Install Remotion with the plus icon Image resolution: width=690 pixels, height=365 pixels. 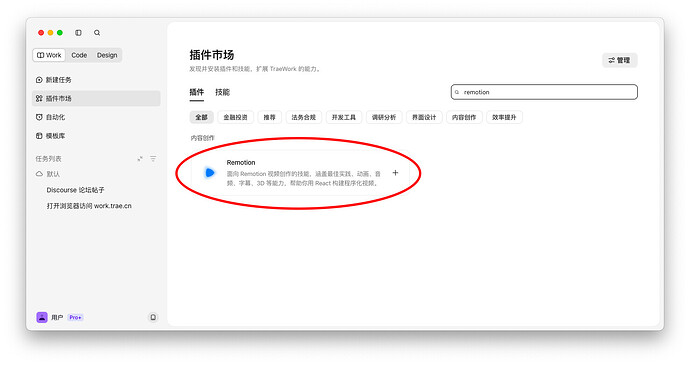pos(395,173)
